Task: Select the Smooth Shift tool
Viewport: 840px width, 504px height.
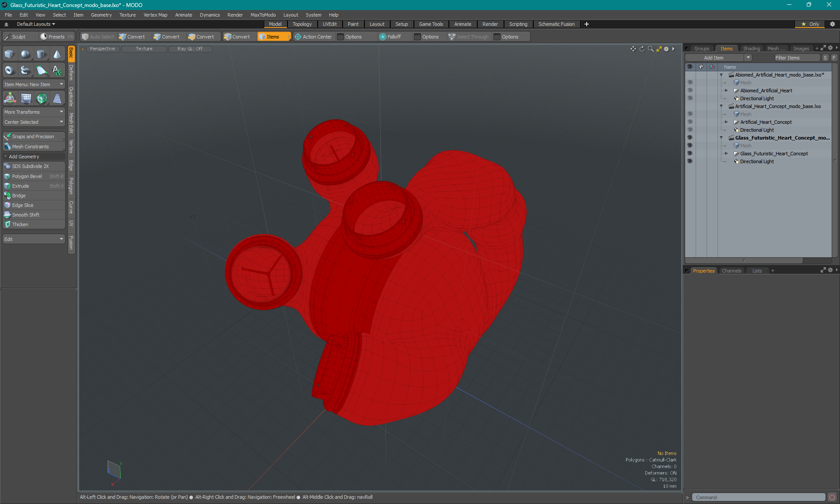Action: pyautogui.click(x=25, y=214)
